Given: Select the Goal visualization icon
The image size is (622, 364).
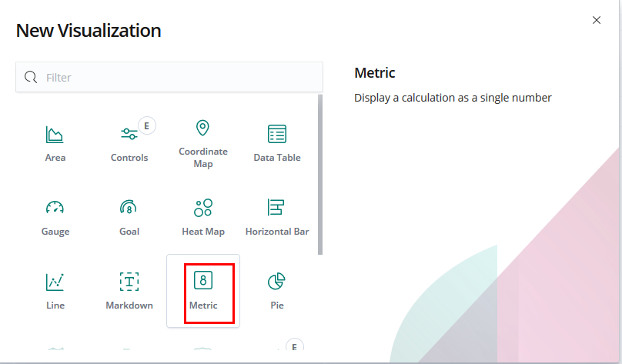Looking at the screenshot, I should point(129,207).
